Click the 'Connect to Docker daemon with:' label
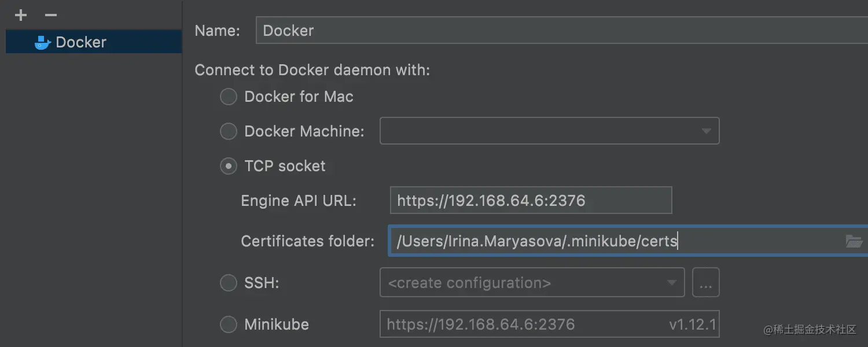The width and height of the screenshot is (868, 347). pyautogui.click(x=312, y=70)
